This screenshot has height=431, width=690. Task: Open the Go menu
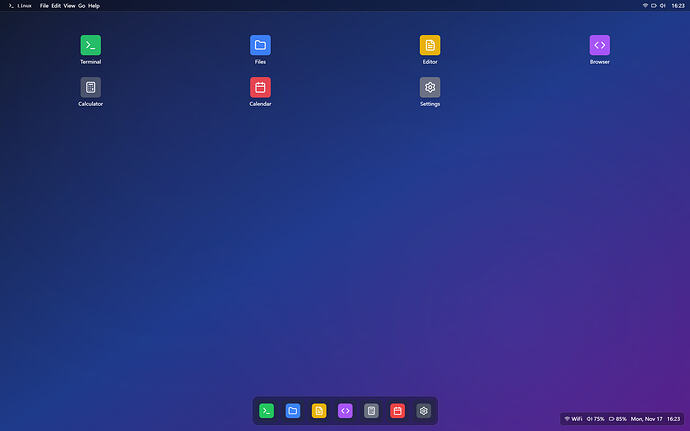tap(81, 6)
